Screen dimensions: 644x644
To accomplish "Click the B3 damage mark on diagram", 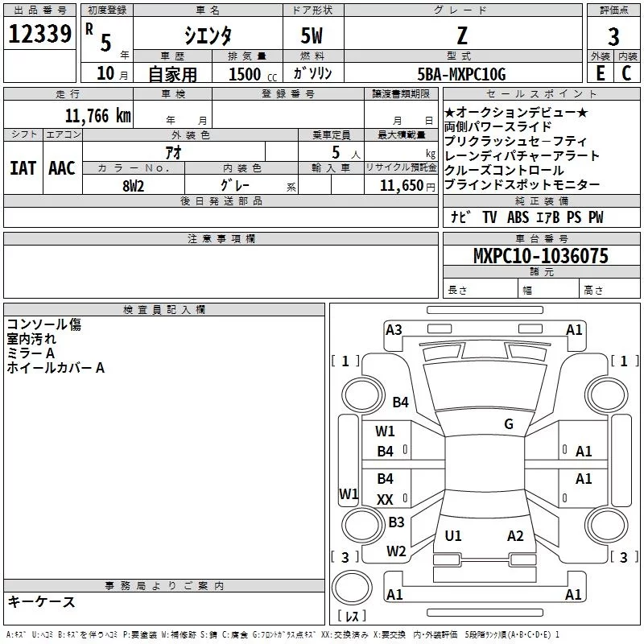I will [396, 522].
